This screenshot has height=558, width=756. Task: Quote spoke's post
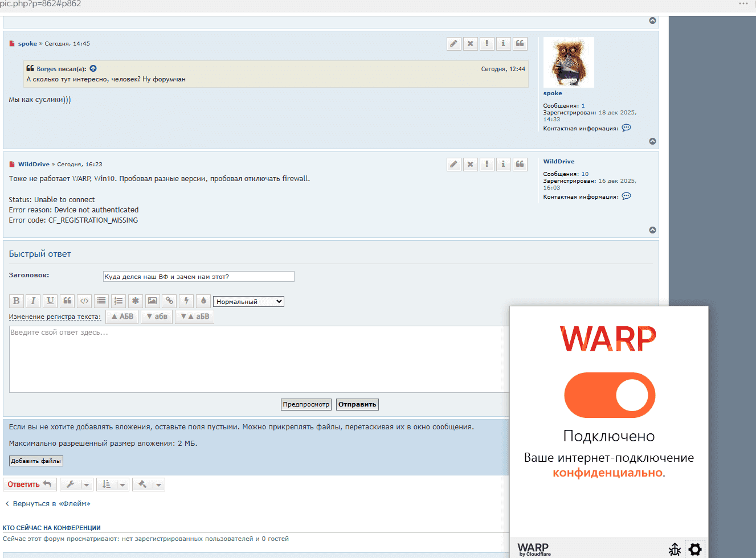tap(520, 44)
